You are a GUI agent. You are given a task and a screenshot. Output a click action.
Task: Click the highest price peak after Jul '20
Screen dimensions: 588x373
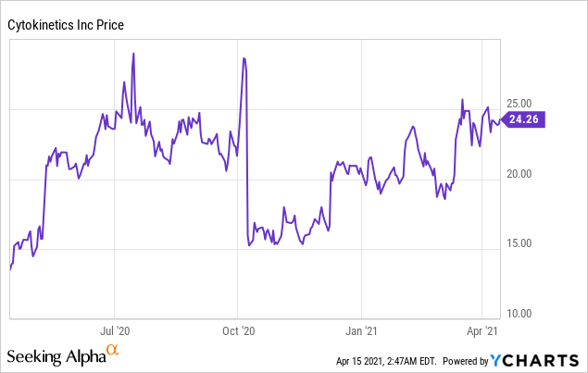click(134, 53)
